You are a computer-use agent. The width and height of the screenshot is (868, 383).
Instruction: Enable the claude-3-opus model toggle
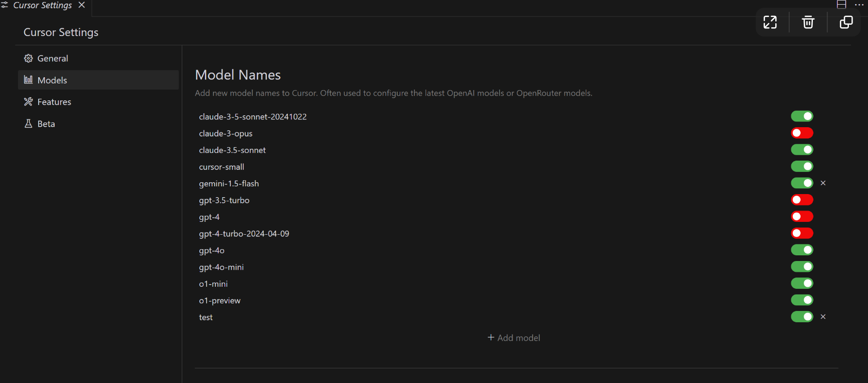[802, 133]
